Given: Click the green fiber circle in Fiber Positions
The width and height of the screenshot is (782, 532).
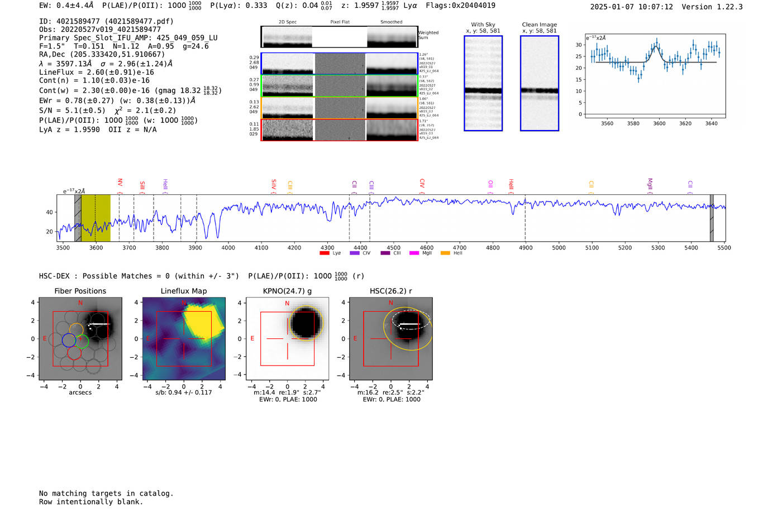Looking at the screenshot, I should (x=82, y=341).
